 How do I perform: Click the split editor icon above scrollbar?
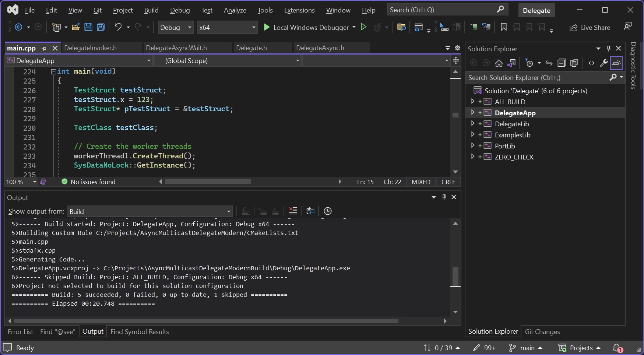pyautogui.click(x=456, y=60)
